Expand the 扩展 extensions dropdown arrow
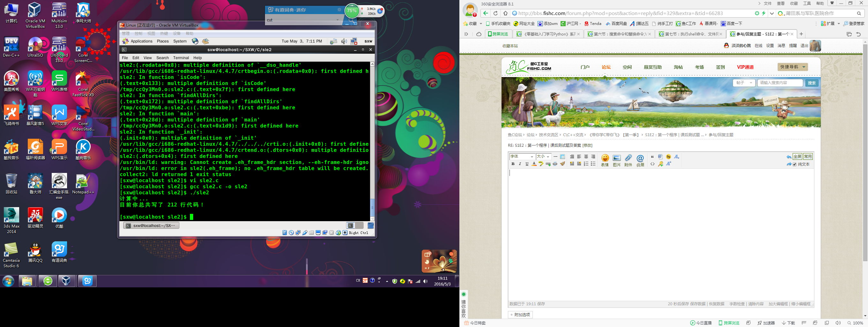The width and height of the screenshot is (868, 327). (x=839, y=24)
